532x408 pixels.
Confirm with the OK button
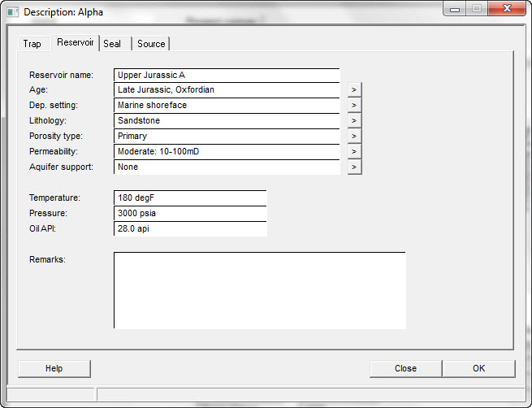point(478,368)
